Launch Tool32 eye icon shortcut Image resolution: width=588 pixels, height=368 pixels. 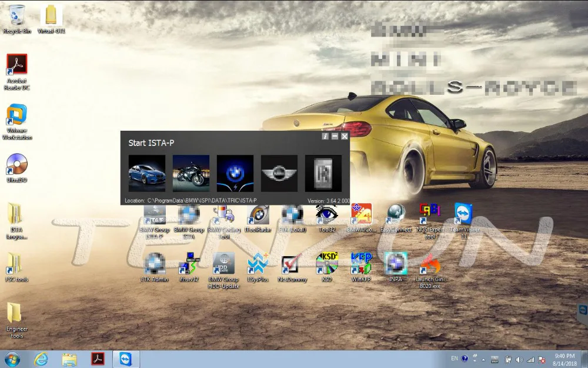(x=326, y=218)
